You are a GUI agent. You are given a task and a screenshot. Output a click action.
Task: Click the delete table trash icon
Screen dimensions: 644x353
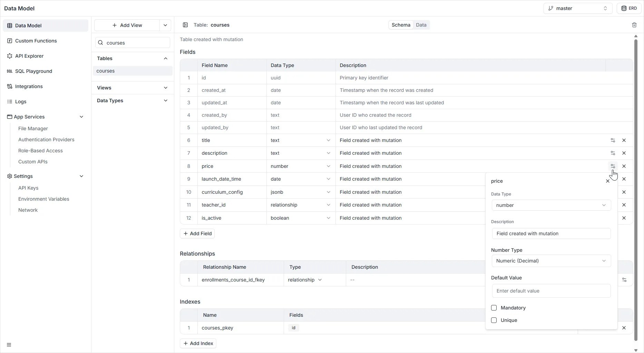click(x=634, y=25)
